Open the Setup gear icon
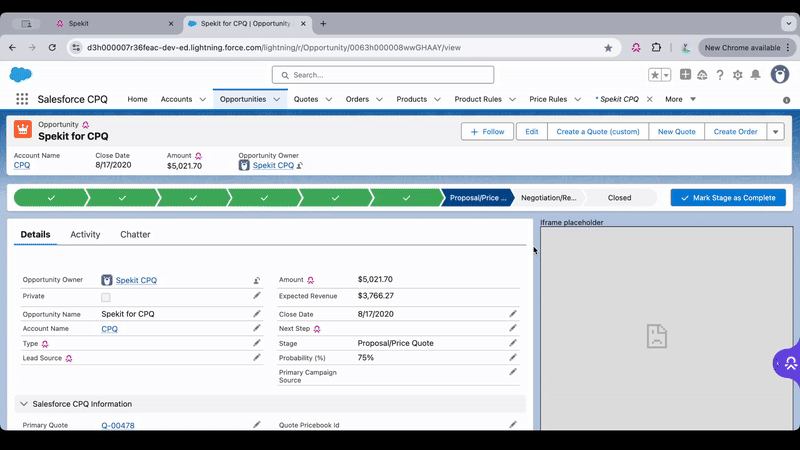Viewport: 800px width, 450px height. pyautogui.click(x=738, y=75)
